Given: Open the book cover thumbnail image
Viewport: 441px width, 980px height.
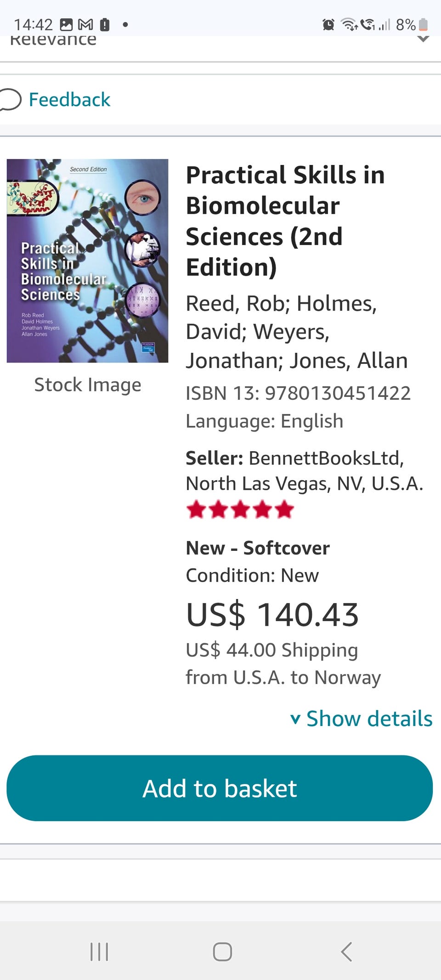Looking at the screenshot, I should pyautogui.click(x=87, y=261).
